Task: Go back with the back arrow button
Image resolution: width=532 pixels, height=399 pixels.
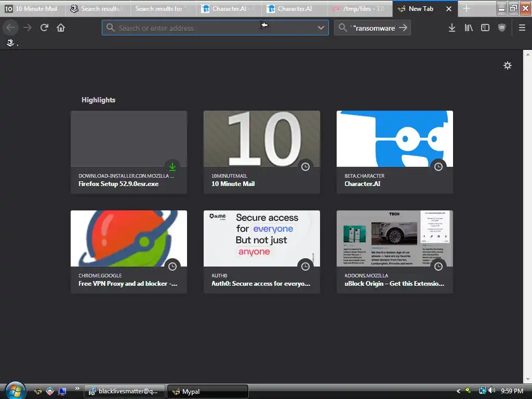Action: (11, 28)
